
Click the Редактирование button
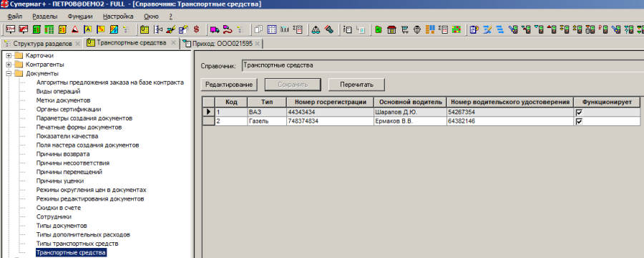[229, 85]
